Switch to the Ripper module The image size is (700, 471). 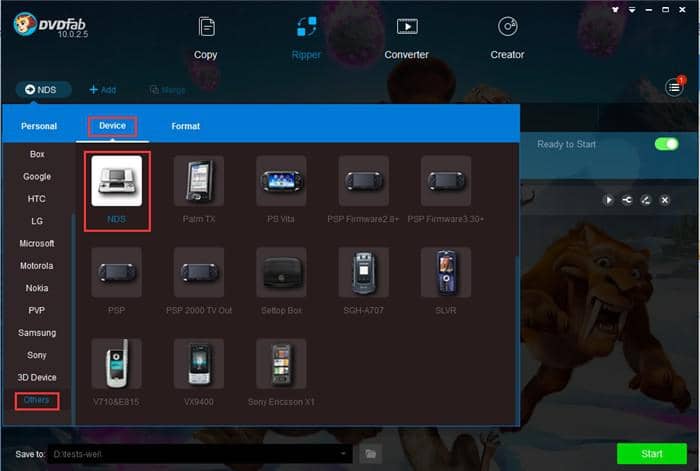point(306,38)
